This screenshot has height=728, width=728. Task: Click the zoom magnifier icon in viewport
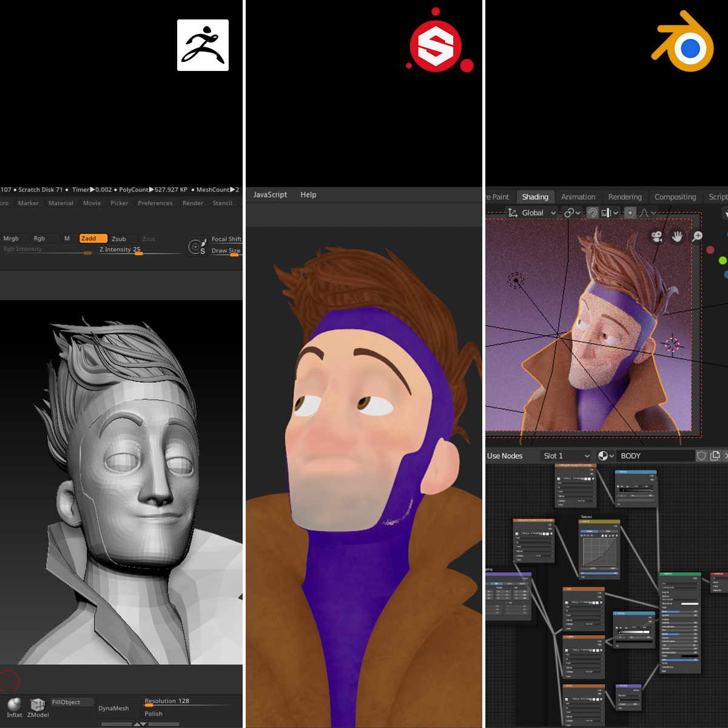click(698, 235)
